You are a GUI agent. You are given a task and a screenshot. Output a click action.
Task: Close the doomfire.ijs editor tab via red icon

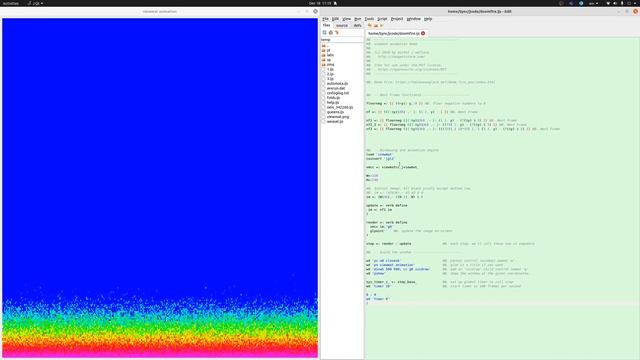(x=423, y=33)
